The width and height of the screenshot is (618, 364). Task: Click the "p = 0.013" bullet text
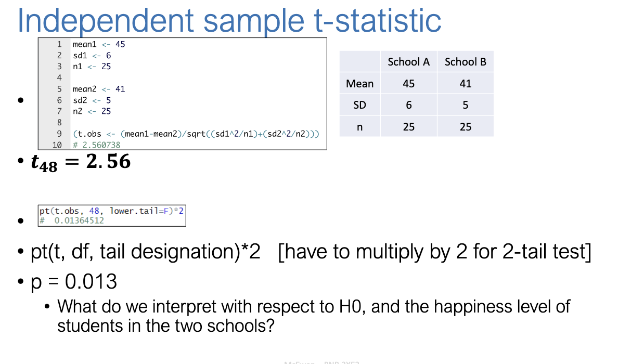coord(74,282)
